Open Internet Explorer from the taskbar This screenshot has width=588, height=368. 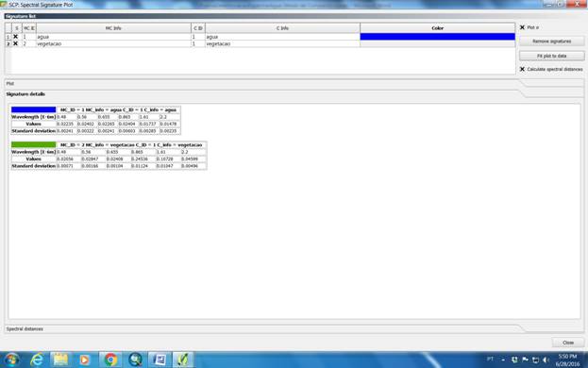click(x=37, y=360)
